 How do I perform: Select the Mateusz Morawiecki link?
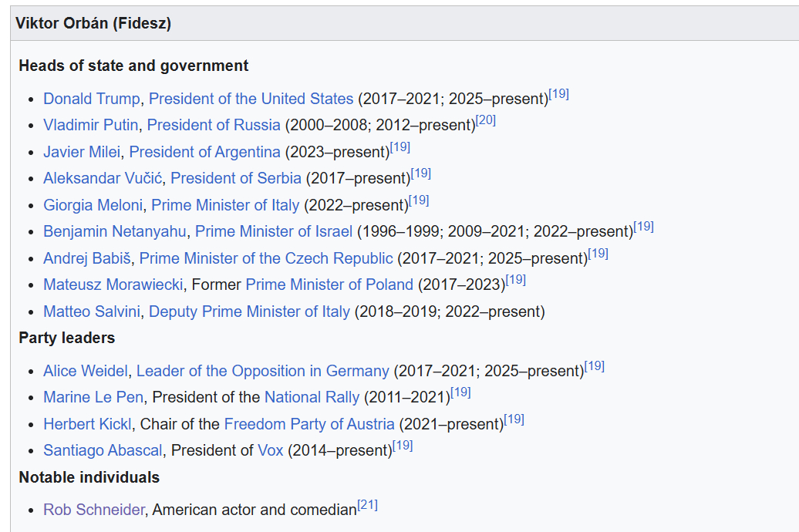(x=113, y=285)
